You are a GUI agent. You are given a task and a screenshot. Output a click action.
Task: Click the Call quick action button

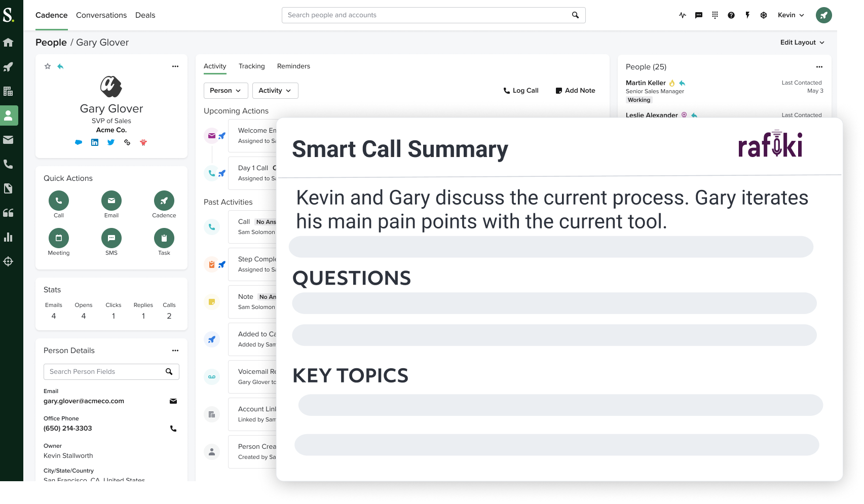(x=59, y=201)
